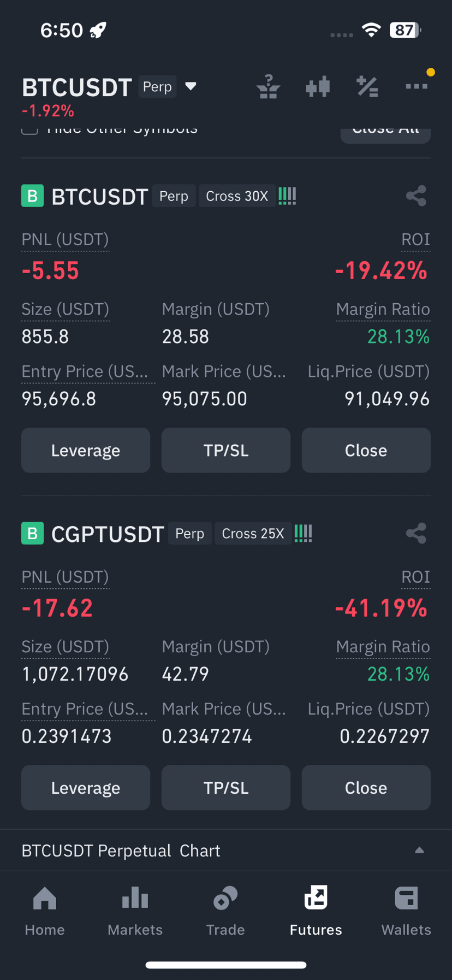
Task: Tap the BTCUSDT ADL indicator bars
Action: click(x=287, y=196)
